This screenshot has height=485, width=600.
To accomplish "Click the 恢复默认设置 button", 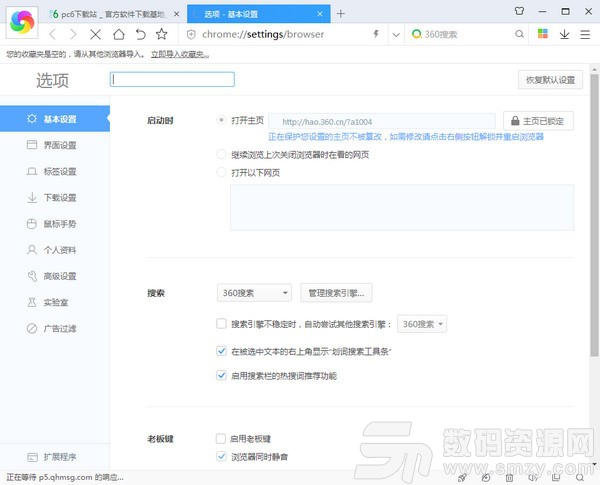I will click(548, 80).
